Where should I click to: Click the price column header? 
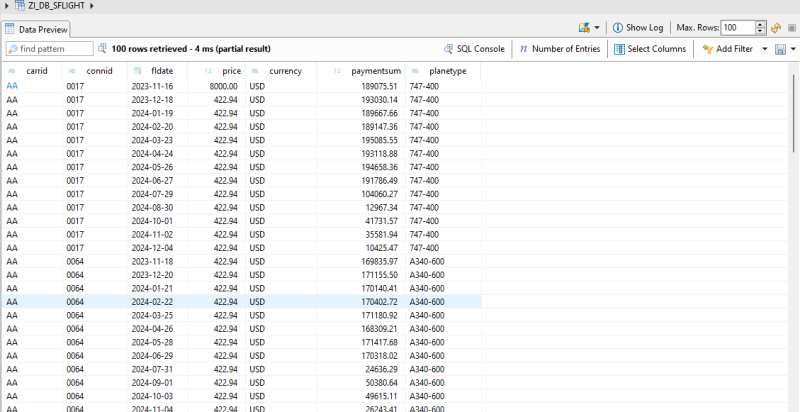coord(231,71)
